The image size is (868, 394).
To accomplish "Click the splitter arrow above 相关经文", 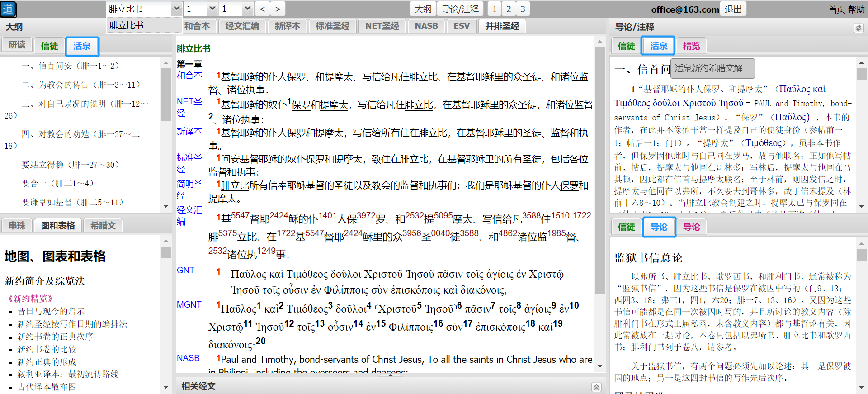I will coord(390,375).
